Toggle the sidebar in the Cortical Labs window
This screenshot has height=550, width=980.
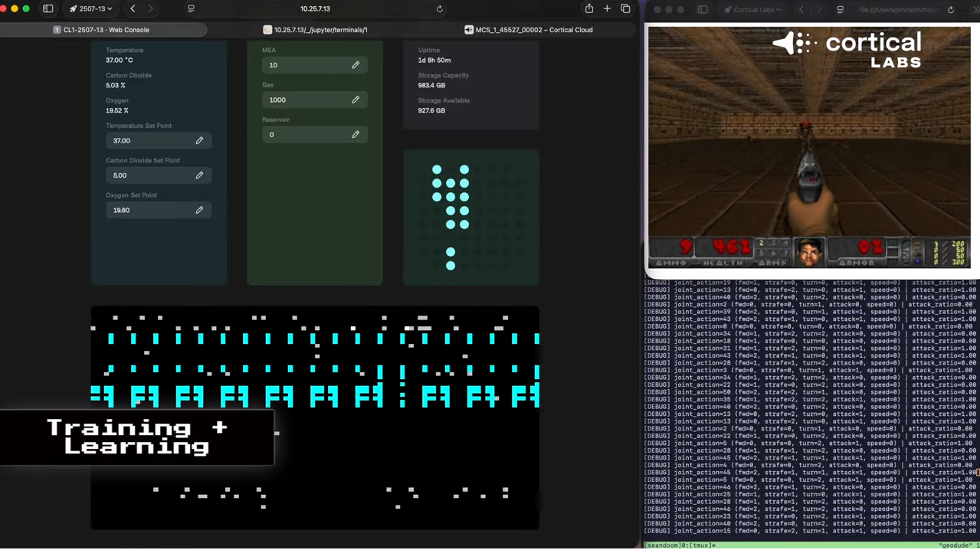(703, 10)
